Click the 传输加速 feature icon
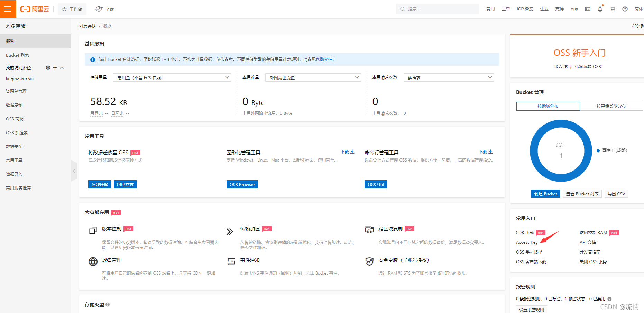Viewport: 644px width, 313px height. point(230,231)
